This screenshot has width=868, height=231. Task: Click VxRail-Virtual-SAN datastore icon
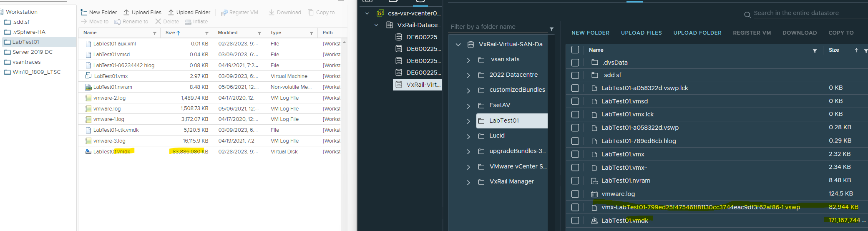[x=470, y=44]
